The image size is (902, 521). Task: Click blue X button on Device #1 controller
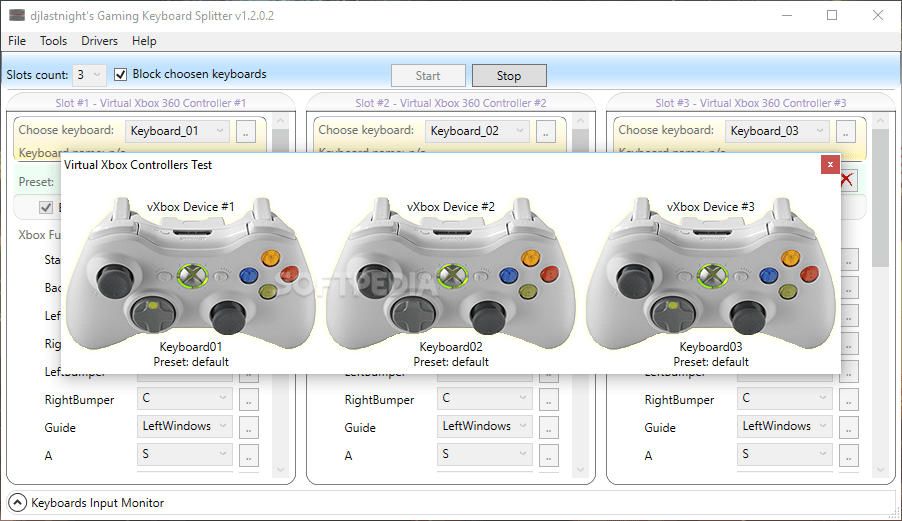(x=249, y=275)
